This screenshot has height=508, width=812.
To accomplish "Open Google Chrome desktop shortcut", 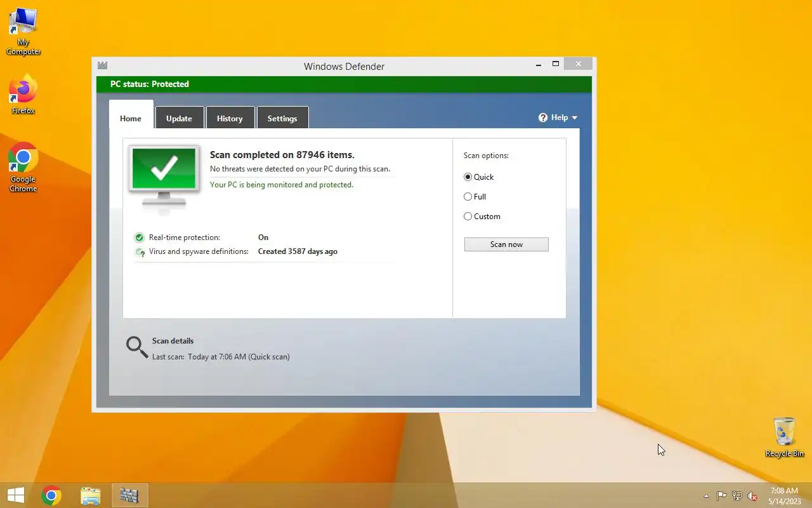I will click(23, 167).
